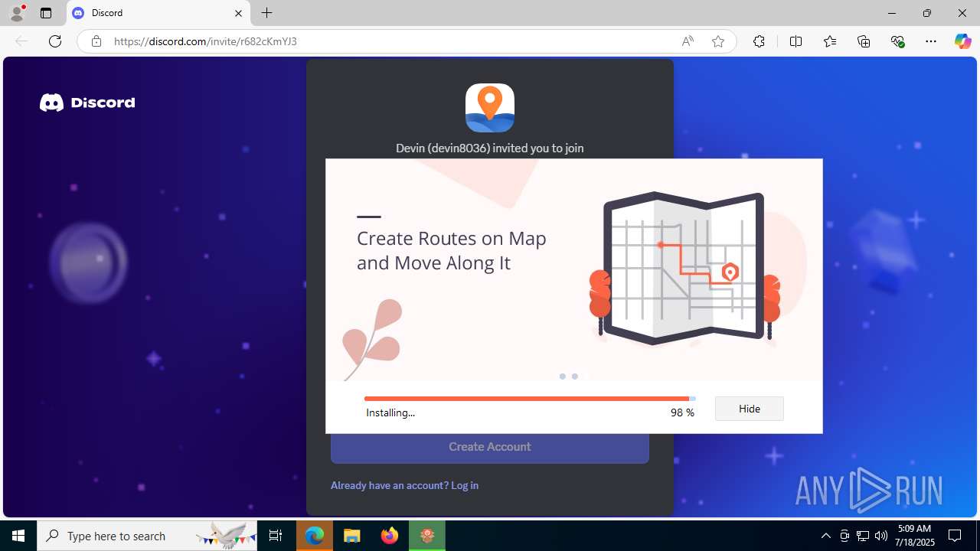
Task: Show hidden system tray icons
Action: (x=825, y=536)
